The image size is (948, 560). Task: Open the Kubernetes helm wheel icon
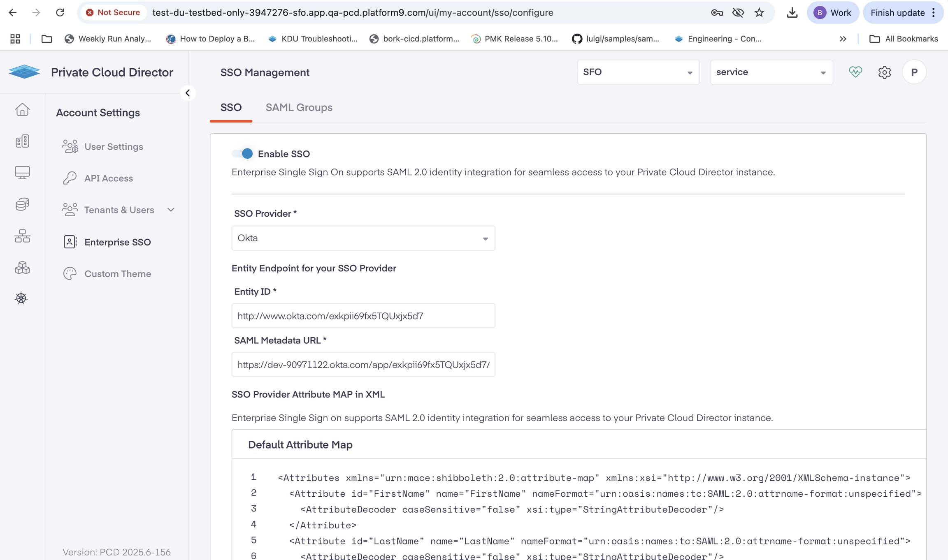(21, 298)
